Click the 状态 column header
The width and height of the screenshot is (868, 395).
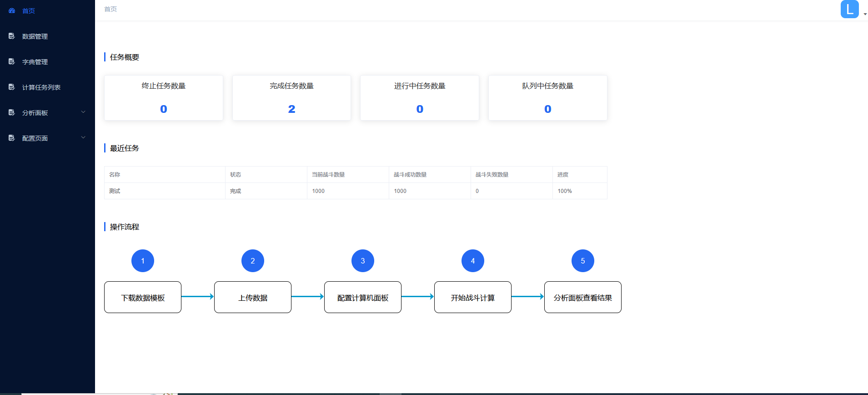(266, 175)
